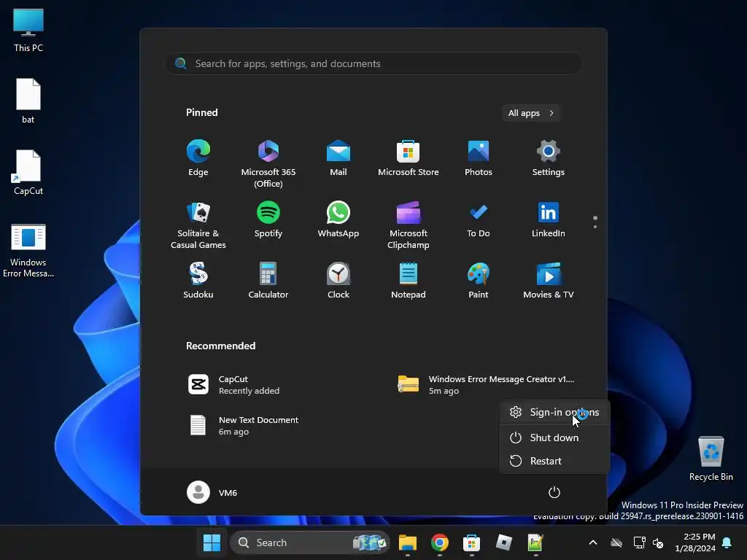Open Edge from pinned apps

pos(198,158)
